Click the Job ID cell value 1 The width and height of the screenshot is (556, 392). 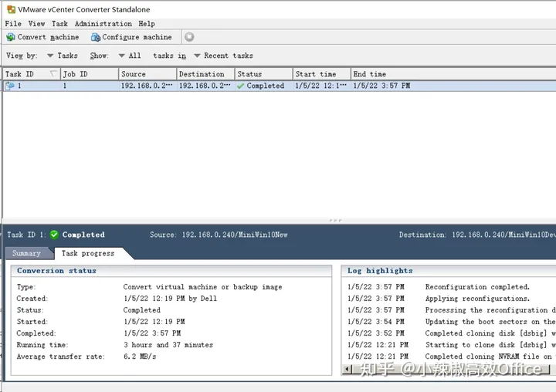[65, 86]
